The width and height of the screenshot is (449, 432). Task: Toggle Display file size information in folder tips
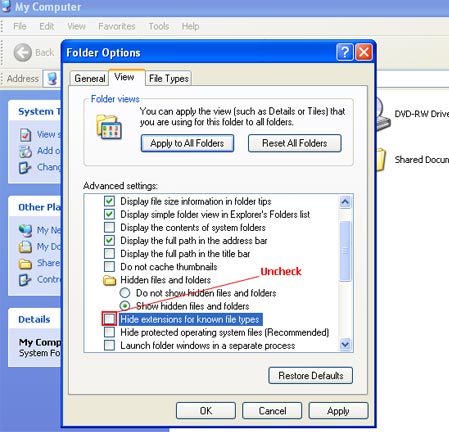(109, 201)
